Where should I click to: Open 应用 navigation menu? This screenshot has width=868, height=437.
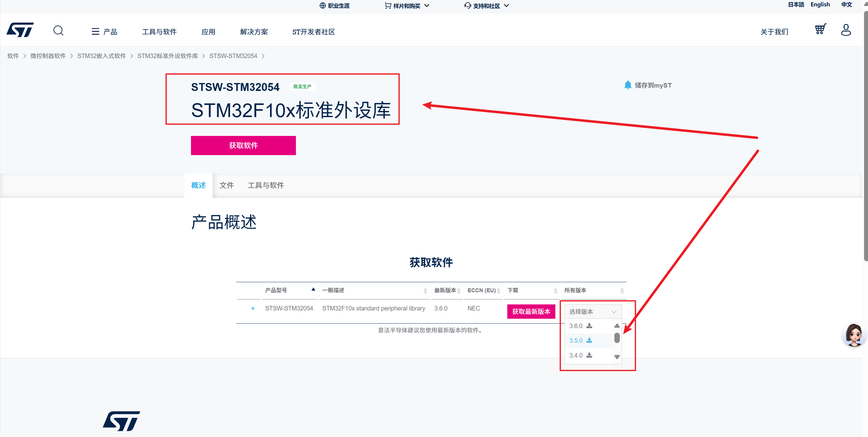coord(208,32)
